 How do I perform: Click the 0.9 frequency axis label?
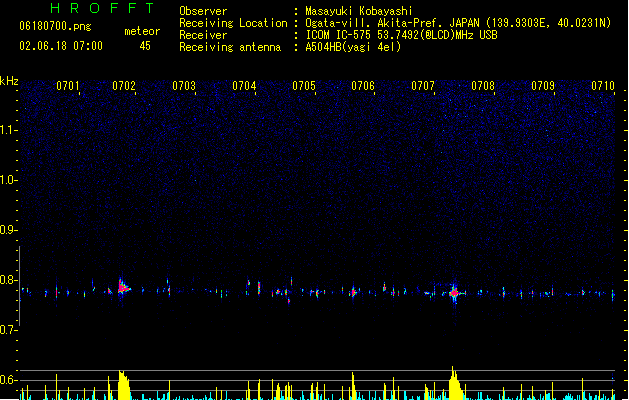point(8,230)
